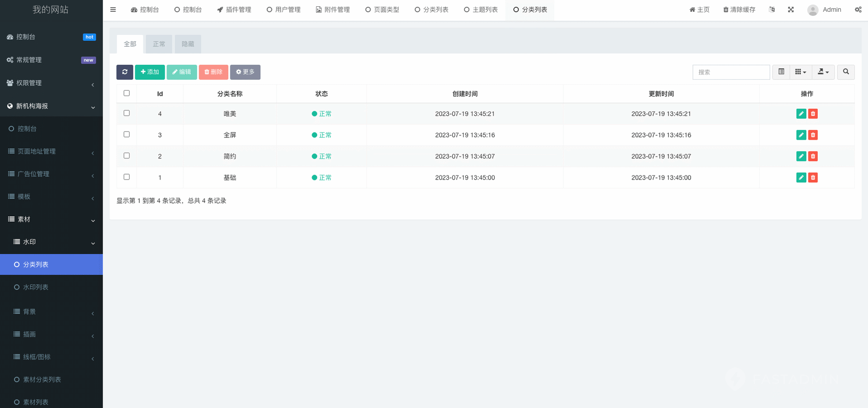Image resolution: width=868 pixels, height=408 pixels.
Task: Click the red delete icon for row 基础
Action: tap(813, 178)
